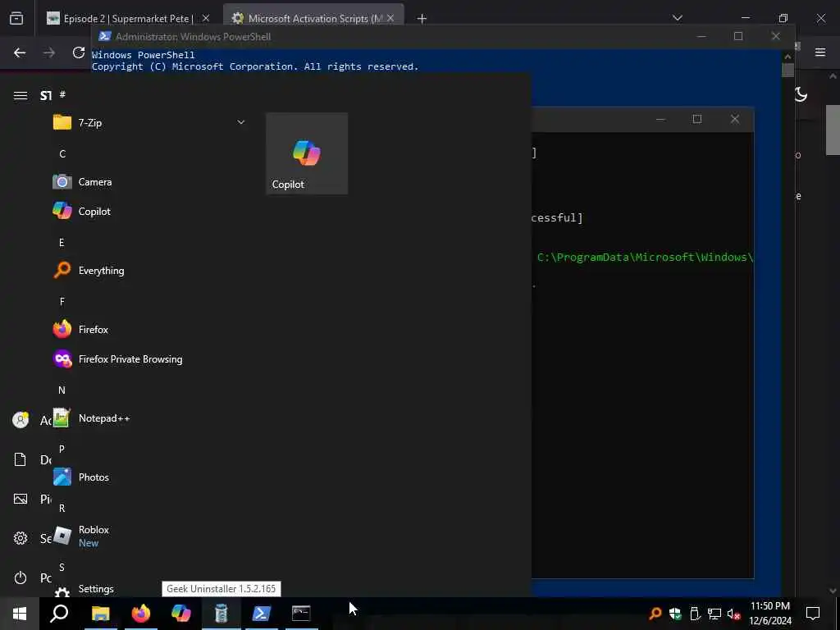Open Windows Security tray icon
This screenshot has width=840, height=630.
[x=675, y=614]
